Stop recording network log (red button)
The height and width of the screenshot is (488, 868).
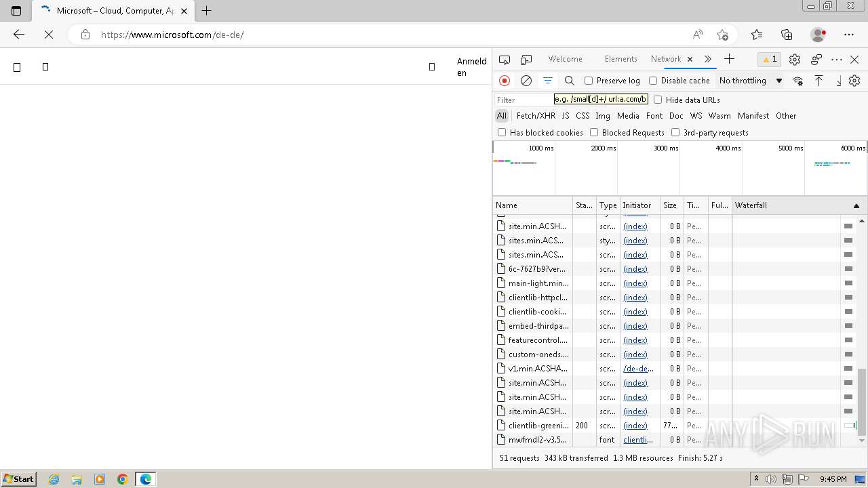click(x=505, y=81)
